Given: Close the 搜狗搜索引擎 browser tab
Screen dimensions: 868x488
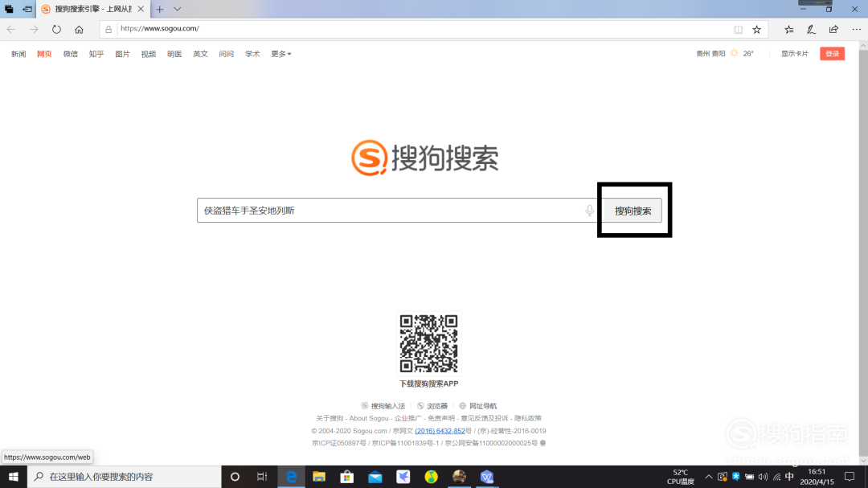Looking at the screenshot, I should point(141,9).
